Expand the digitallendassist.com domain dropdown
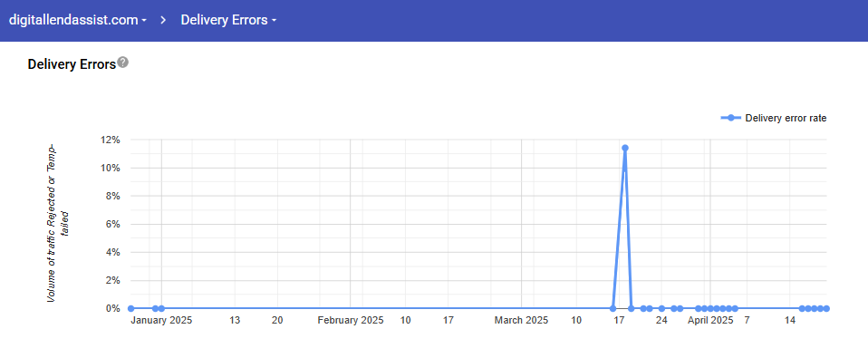The image size is (868, 358). click(78, 21)
